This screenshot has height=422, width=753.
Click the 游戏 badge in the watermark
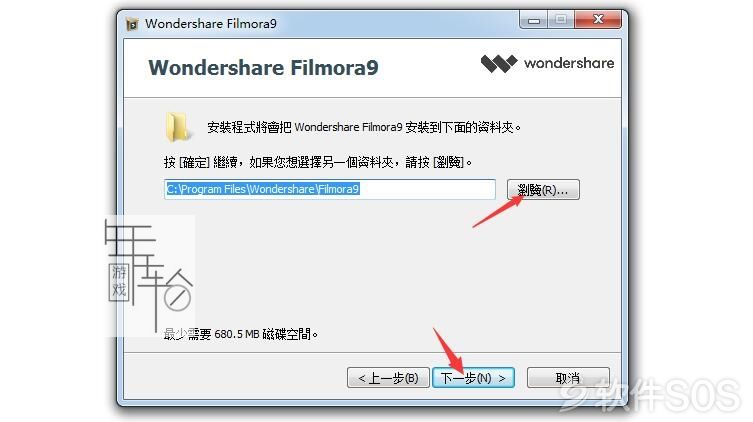[x=119, y=281]
